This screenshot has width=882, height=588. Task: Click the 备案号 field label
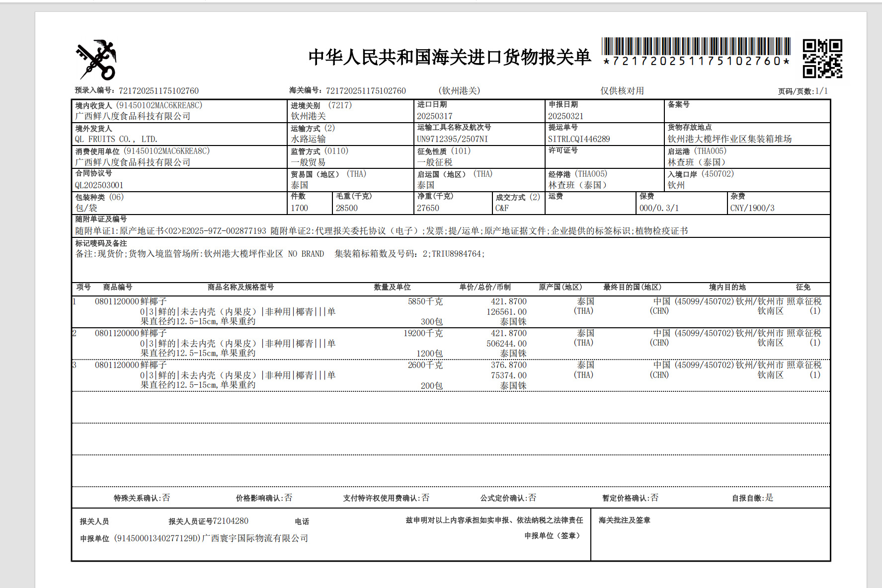click(679, 104)
